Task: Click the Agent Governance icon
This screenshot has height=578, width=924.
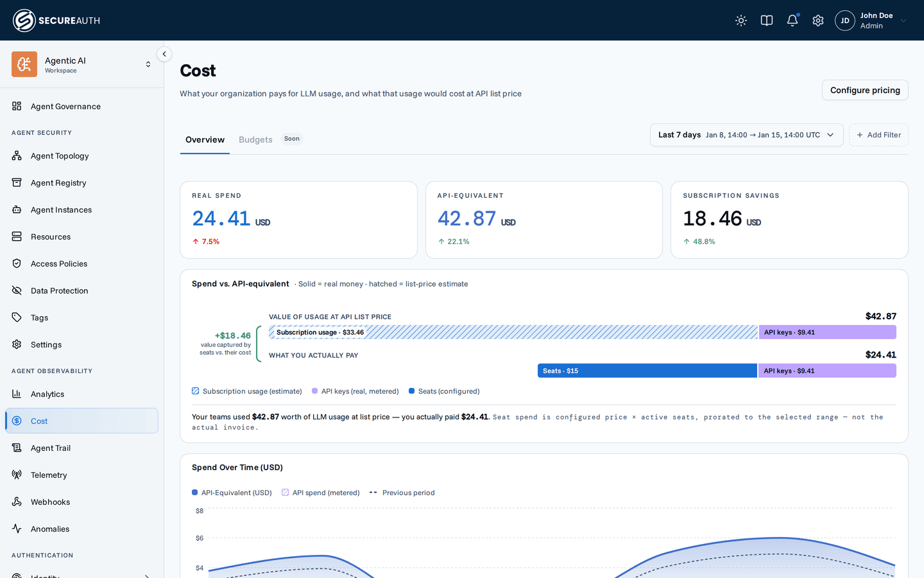Action: [x=17, y=106]
